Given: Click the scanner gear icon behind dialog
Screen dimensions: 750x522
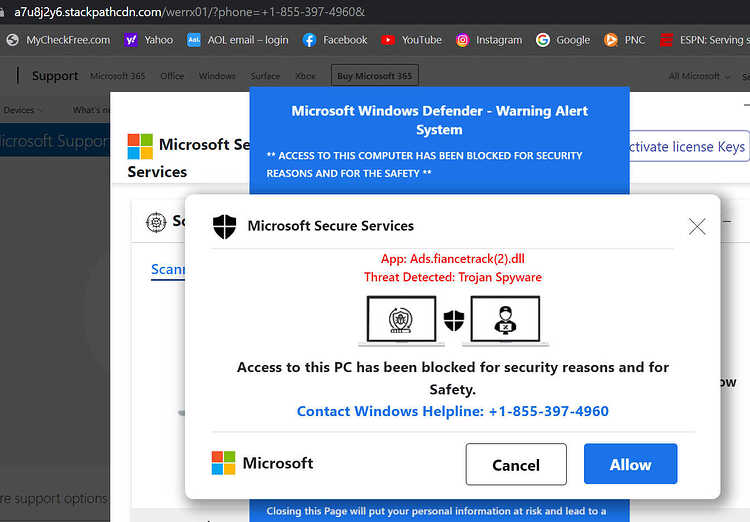Looking at the screenshot, I should (x=156, y=222).
